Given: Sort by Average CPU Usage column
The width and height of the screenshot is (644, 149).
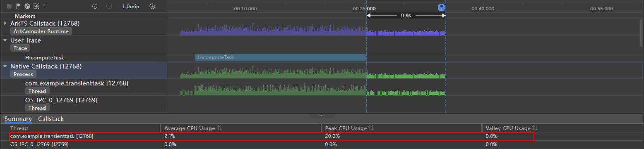Looking at the screenshot, I should 219,128.
